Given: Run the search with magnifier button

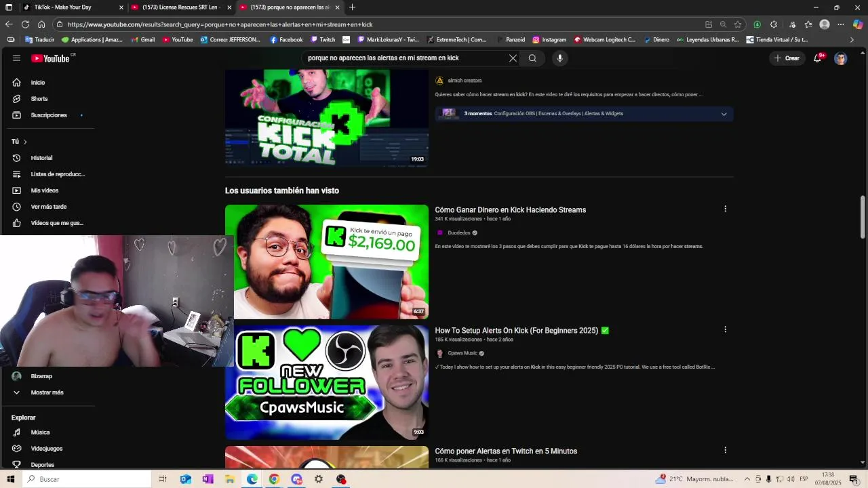Looking at the screenshot, I should coord(532,58).
